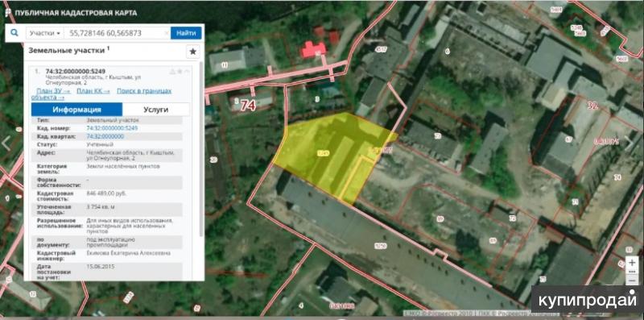Screen dimensions: 644x320
Task: Open the План ЗУ link
Action: tap(53, 91)
